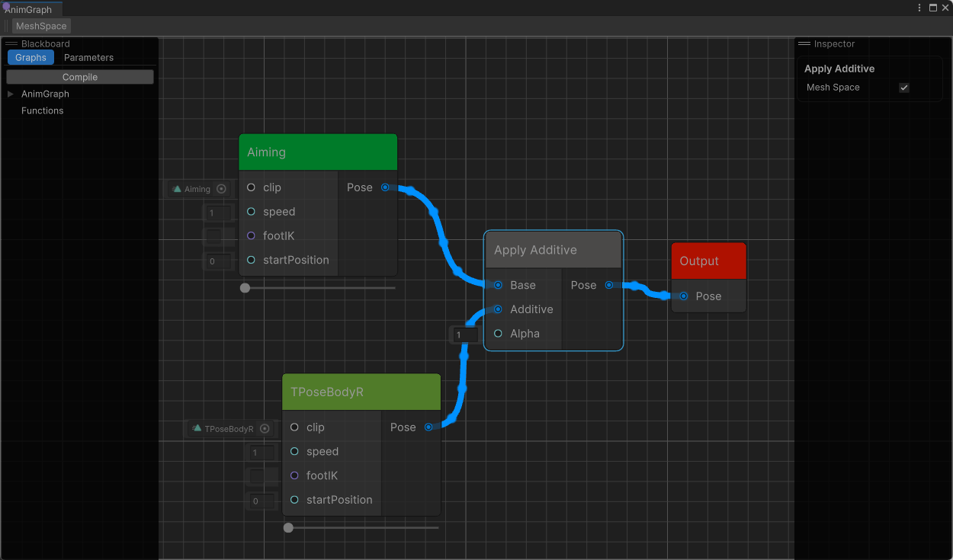Select the green Aiming node header
Viewport: 953px width, 560px height.
click(x=318, y=152)
